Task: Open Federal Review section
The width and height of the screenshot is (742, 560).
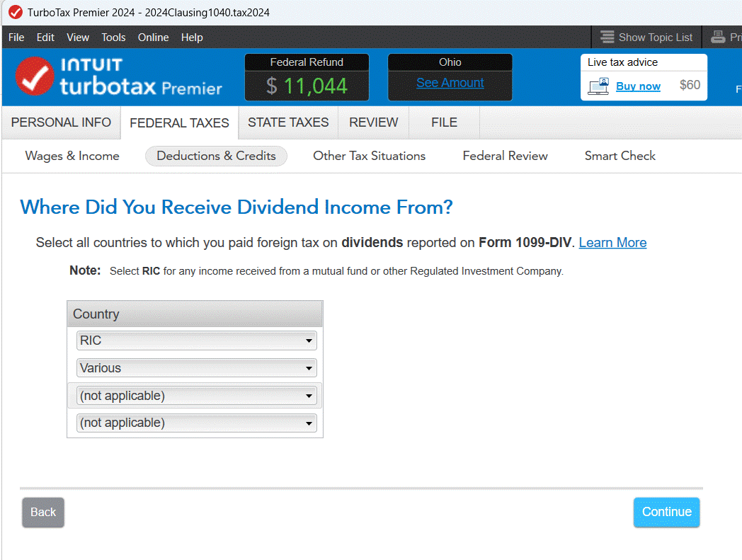Action: 505,156
